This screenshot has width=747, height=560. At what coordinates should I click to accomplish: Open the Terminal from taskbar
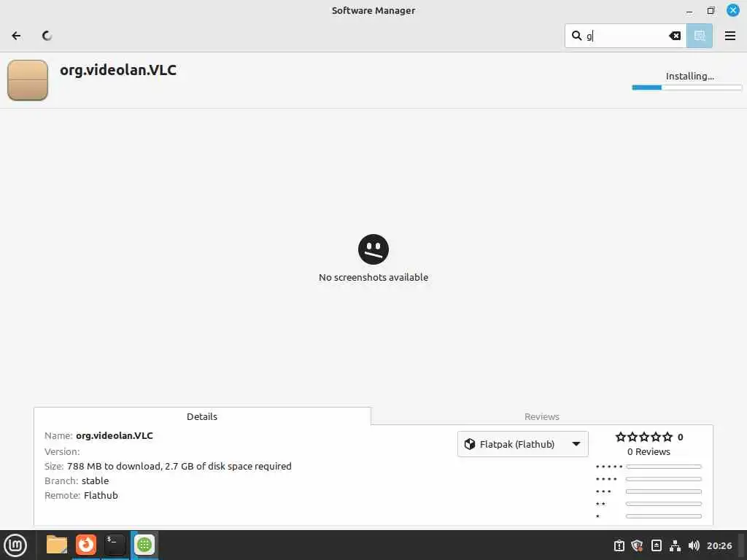(115, 545)
